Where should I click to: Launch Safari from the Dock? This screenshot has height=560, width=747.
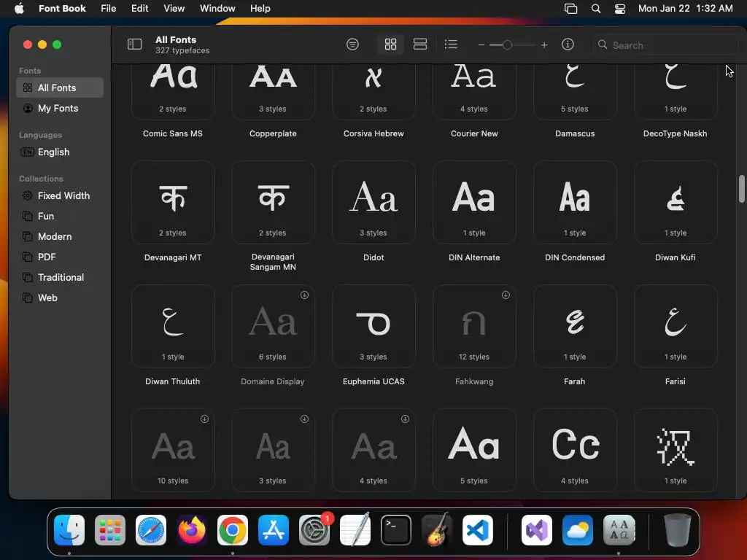[151, 530]
